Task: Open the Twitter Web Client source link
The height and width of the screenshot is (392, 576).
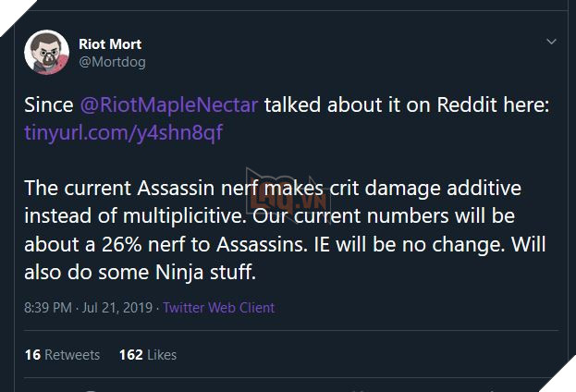Action: click(x=218, y=308)
